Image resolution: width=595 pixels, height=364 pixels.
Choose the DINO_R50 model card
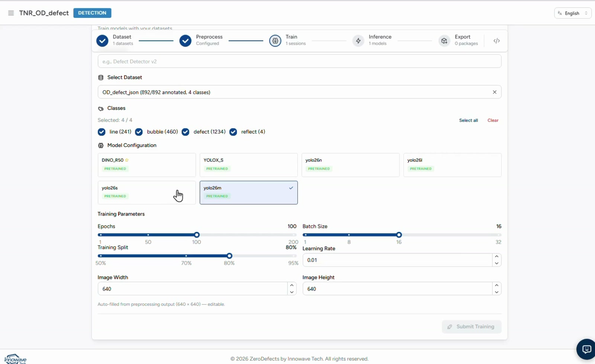(x=147, y=165)
